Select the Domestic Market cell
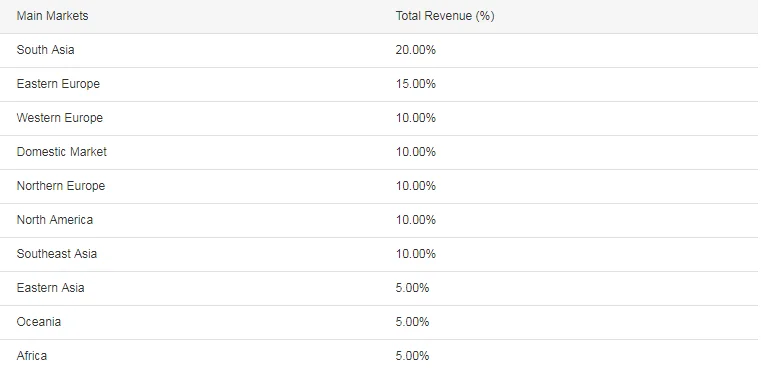 [x=62, y=152]
